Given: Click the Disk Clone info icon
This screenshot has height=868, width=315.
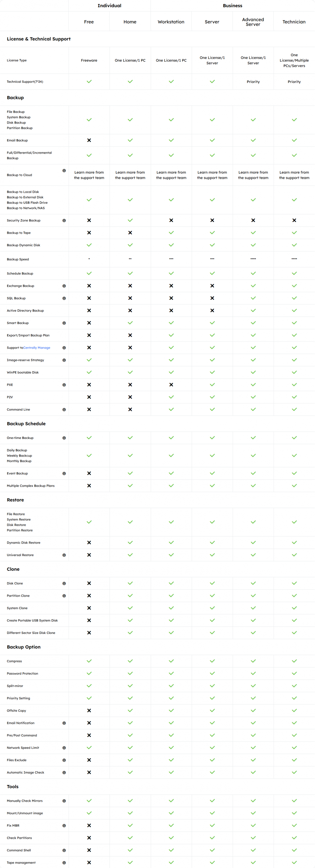Looking at the screenshot, I should pyautogui.click(x=64, y=583).
